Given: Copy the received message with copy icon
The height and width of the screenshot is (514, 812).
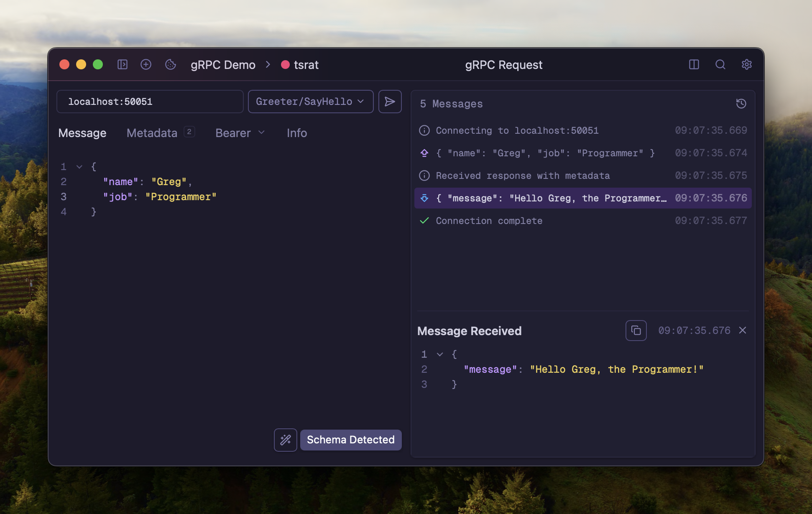Looking at the screenshot, I should tap(636, 331).
